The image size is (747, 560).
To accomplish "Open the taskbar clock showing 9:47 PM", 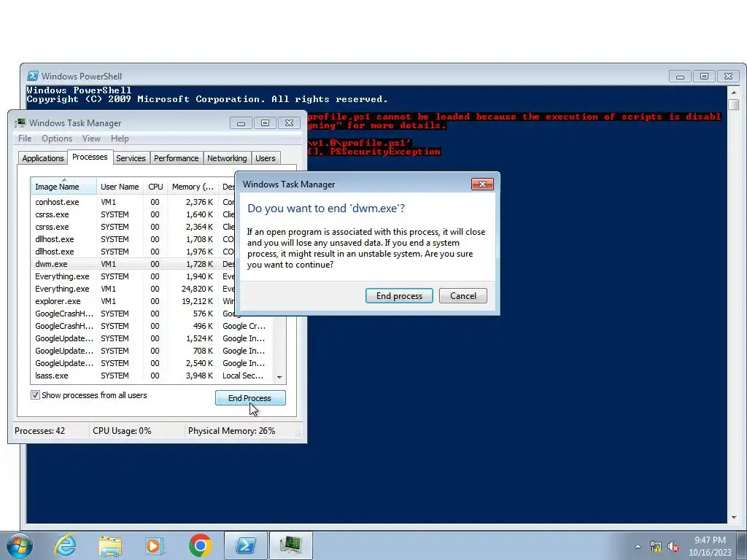I will 710,546.
